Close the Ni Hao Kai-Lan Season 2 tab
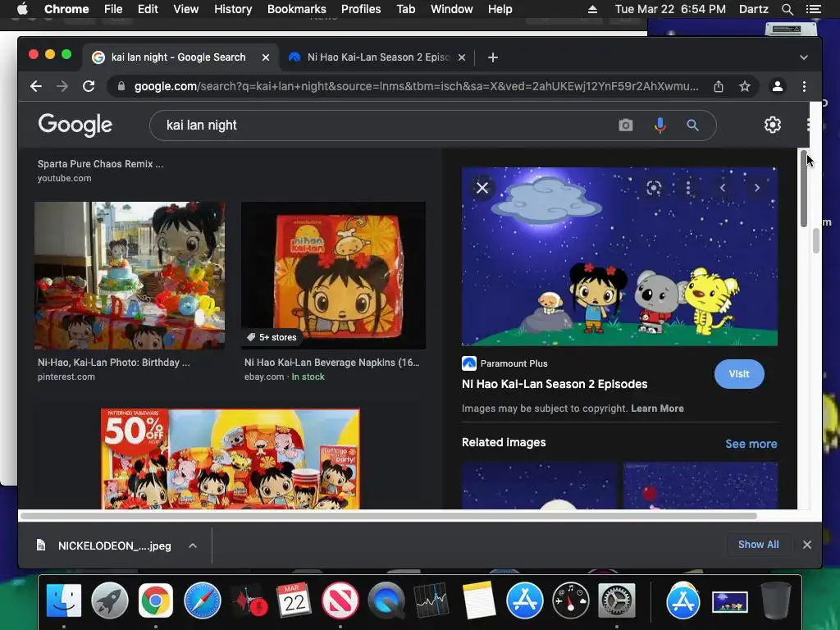Image resolution: width=840 pixels, height=630 pixels. 462,57
